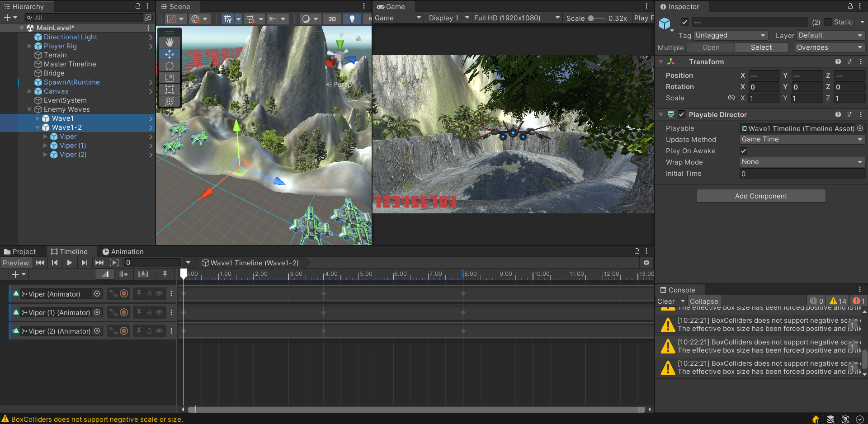Image resolution: width=868 pixels, height=424 pixels.
Task: Open Game view resolution Full HD dropdown
Action: pos(517,18)
